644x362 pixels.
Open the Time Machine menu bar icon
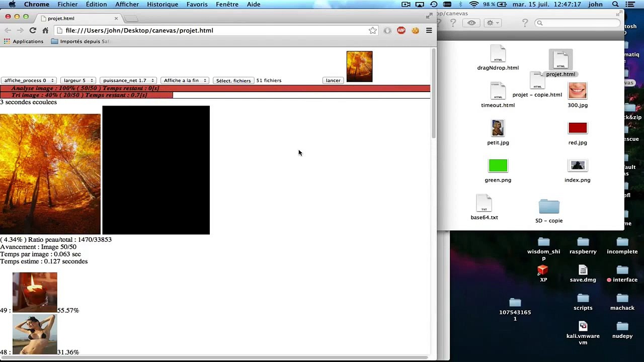point(434,5)
